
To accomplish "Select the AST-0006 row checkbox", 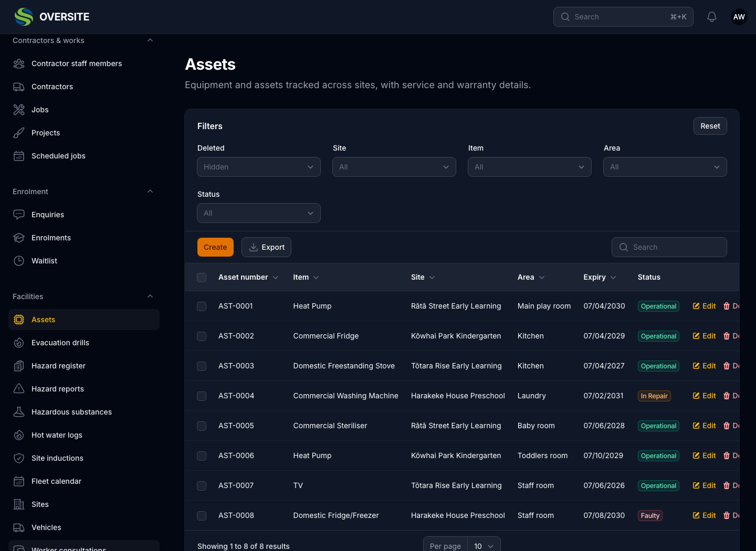I will tap(202, 455).
